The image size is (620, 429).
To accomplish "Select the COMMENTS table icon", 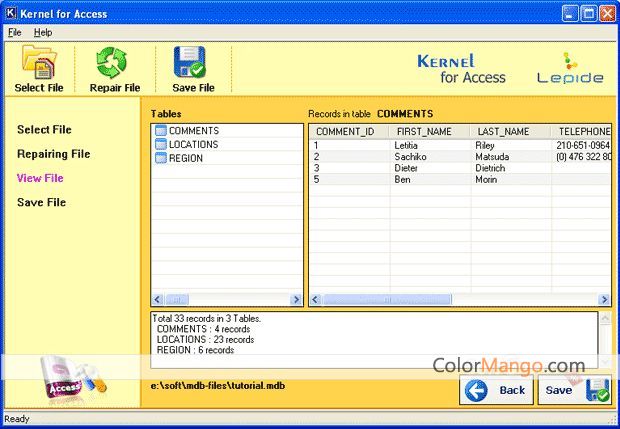I will (160, 131).
